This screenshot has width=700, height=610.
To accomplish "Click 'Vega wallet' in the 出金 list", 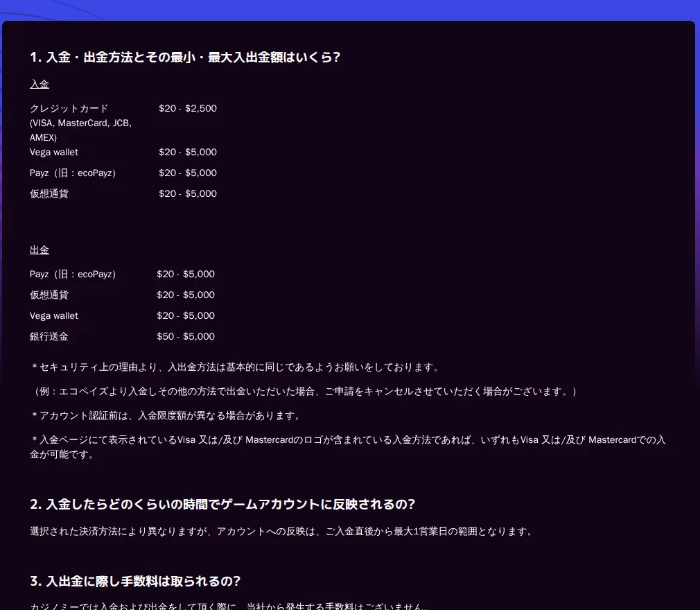I will (x=53, y=315).
